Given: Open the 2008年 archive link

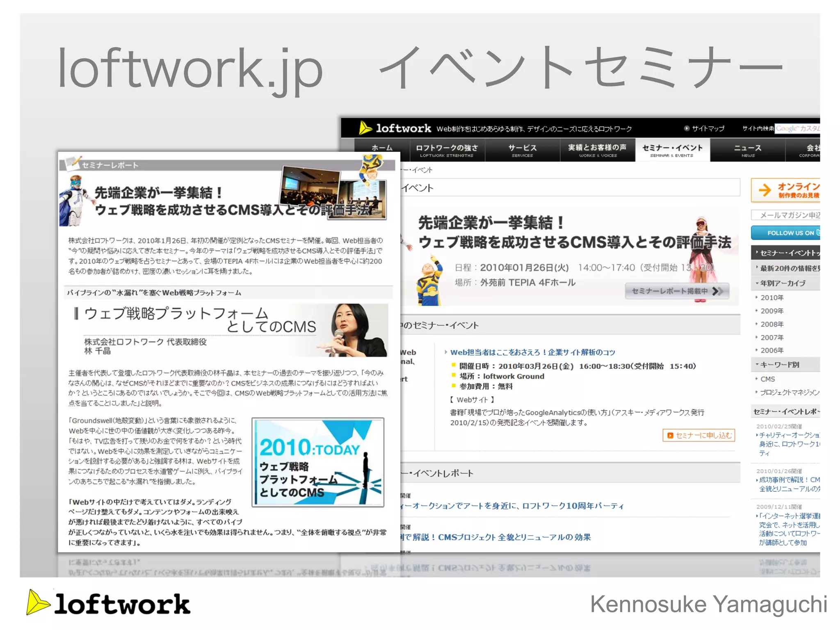Looking at the screenshot, I should pos(772,324).
